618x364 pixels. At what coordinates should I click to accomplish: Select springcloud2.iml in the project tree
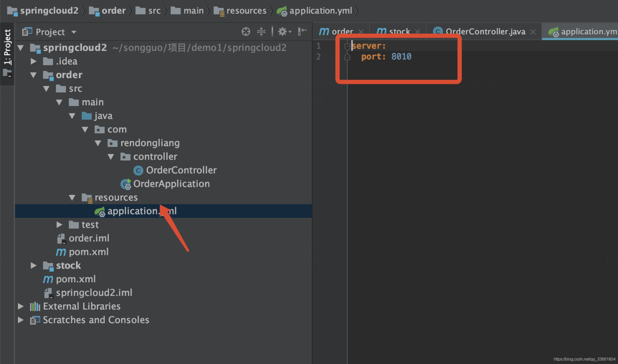click(x=94, y=293)
